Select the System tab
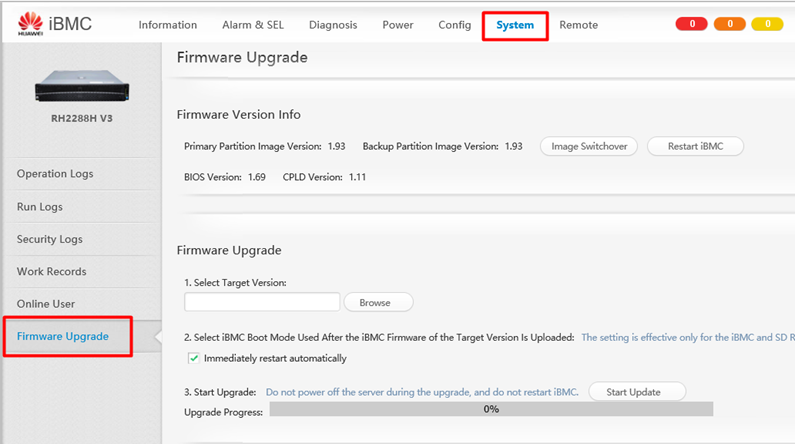This screenshot has width=795, height=444. pyautogui.click(x=515, y=25)
